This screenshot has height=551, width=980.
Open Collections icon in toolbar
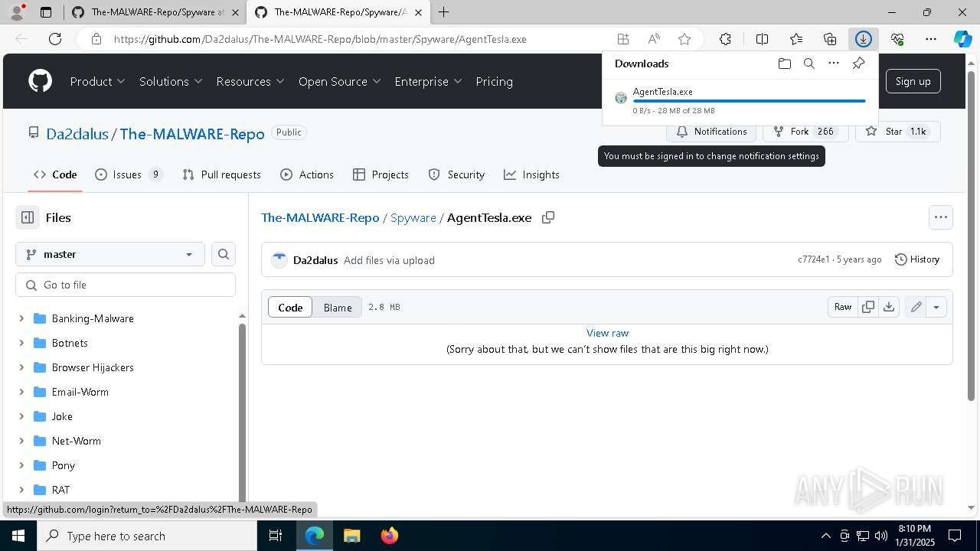830,39
